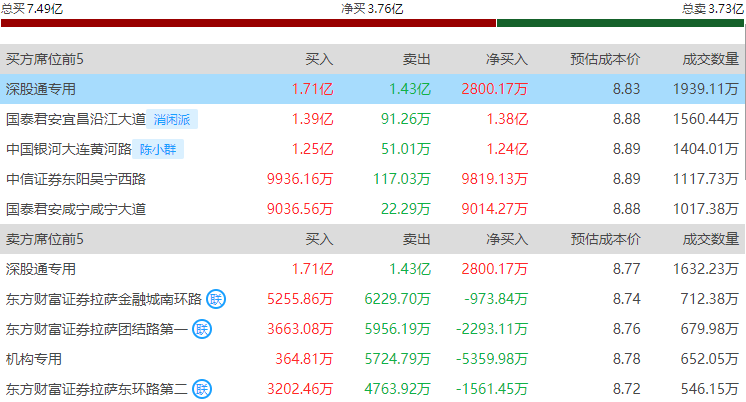746x402 pixels.
Task: Click net buy value 1.38亿
Action: coord(507,119)
